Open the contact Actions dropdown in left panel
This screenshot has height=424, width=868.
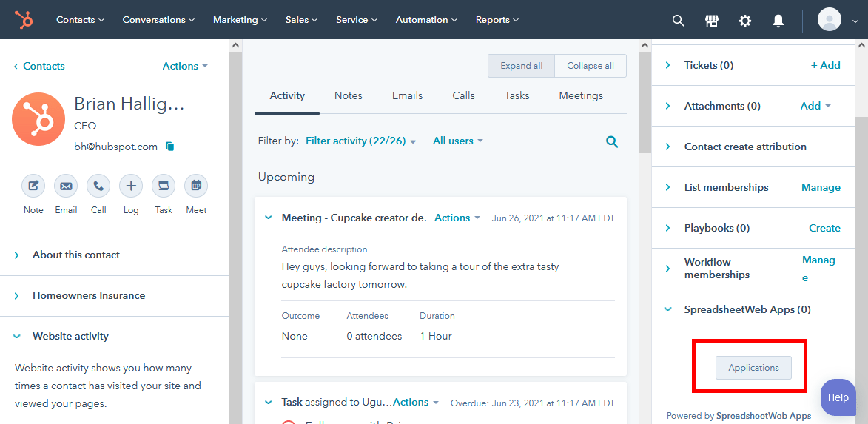point(186,66)
